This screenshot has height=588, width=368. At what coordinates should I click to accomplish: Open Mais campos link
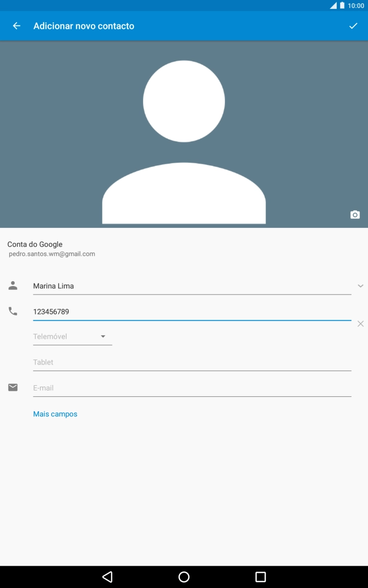pyautogui.click(x=55, y=414)
